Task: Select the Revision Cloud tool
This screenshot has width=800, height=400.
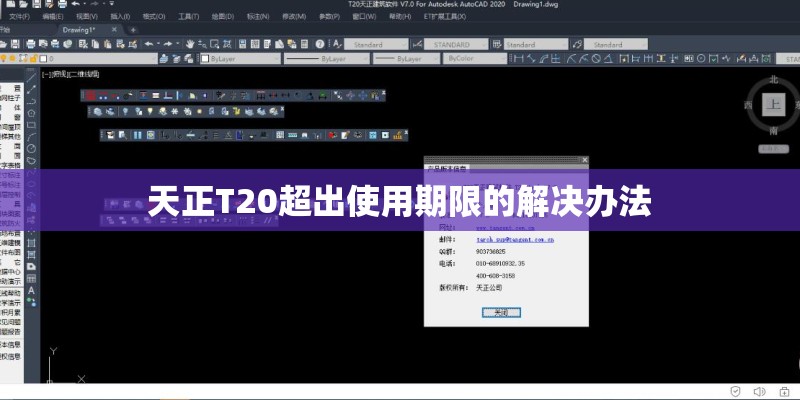Action: pos(31,160)
